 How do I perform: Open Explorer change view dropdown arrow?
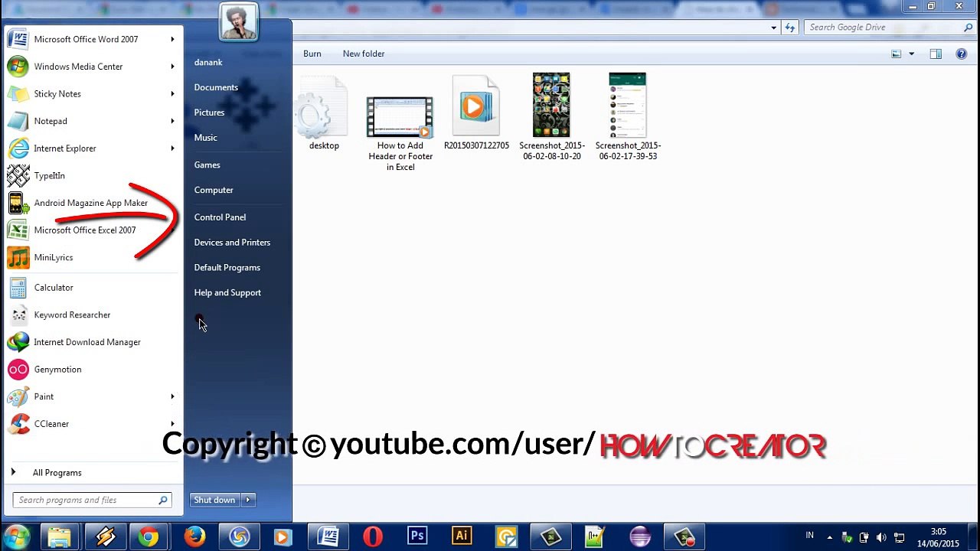pos(911,54)
